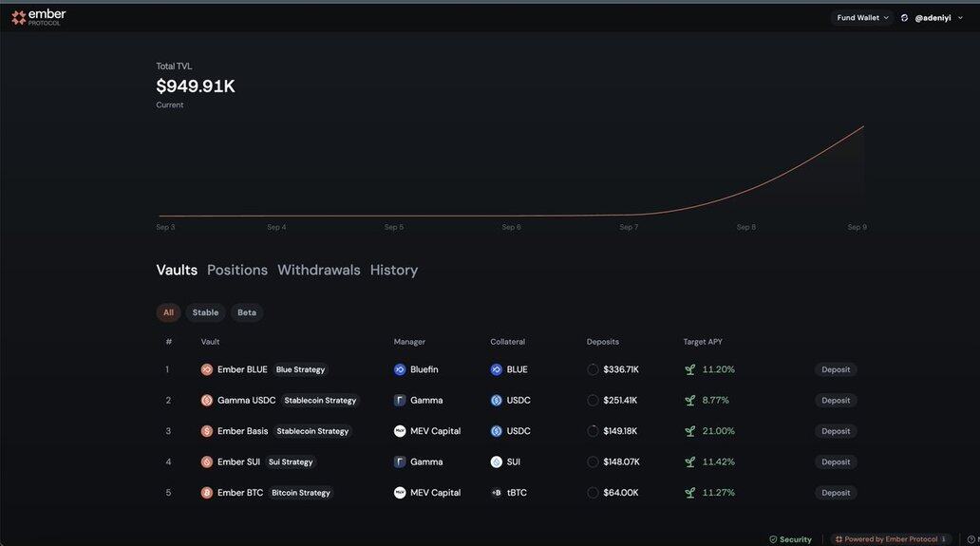Click the $148.07K deposits value

621,462
